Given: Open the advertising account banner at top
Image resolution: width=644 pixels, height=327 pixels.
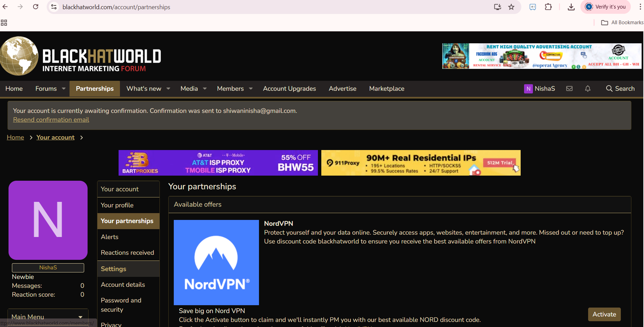Looking at the screenshot, I should pos(542,56).
